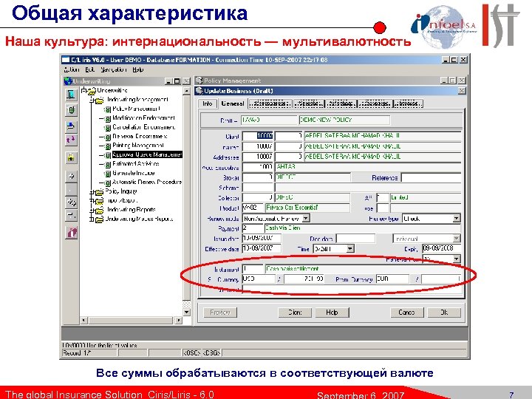532x399 pixels.
Task: Select Renewal Endorsement in the tree
Action: click(x=140, y=137)
